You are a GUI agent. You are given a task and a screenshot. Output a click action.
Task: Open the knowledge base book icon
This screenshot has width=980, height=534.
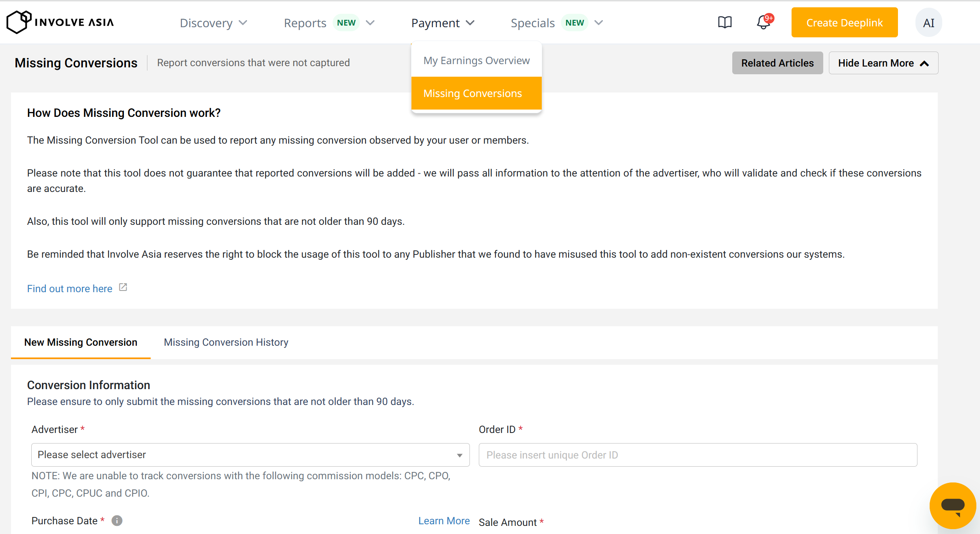[725, 22]
